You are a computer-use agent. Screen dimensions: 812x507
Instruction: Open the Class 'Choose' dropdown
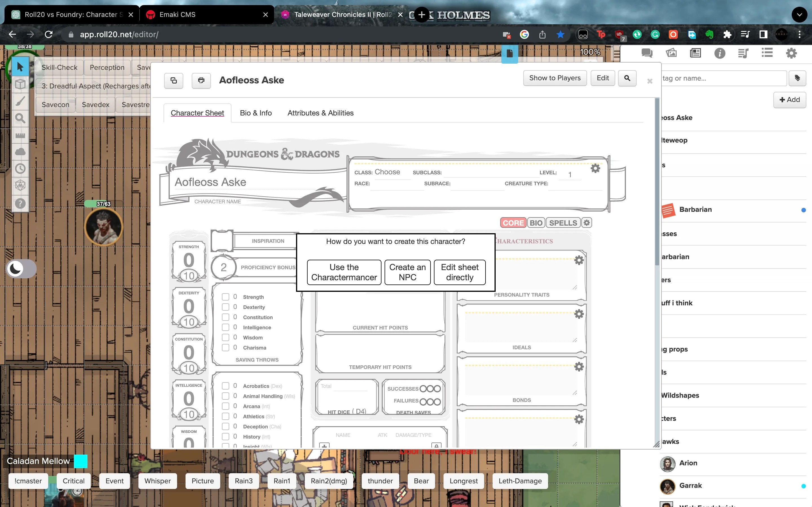(388, 172)
